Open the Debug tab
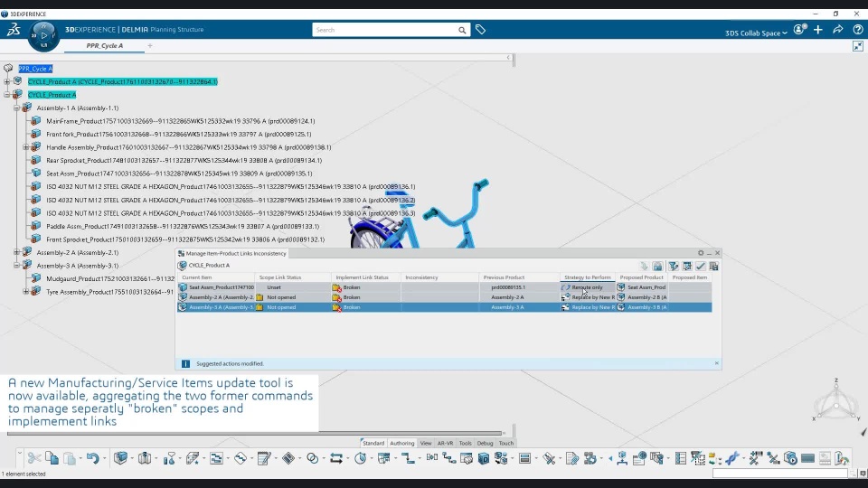868x488 pixels. (485, 443)
